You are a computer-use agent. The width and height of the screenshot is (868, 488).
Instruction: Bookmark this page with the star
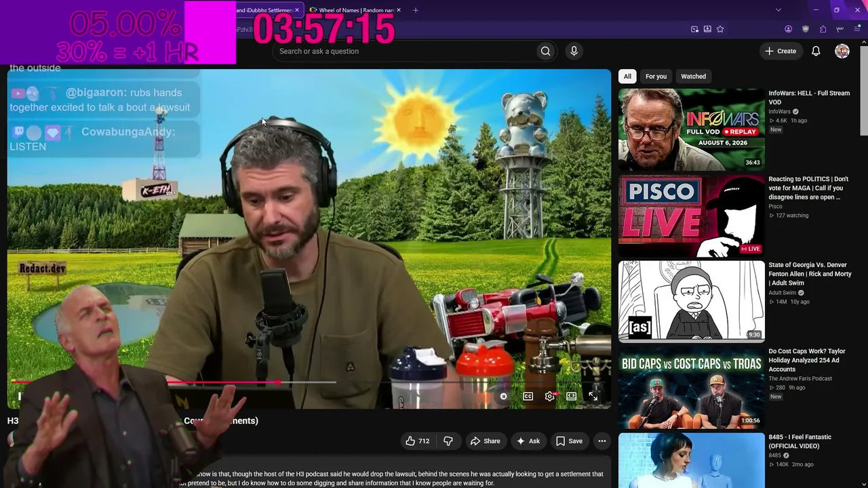pyautogui.click(x=720, y=29)
